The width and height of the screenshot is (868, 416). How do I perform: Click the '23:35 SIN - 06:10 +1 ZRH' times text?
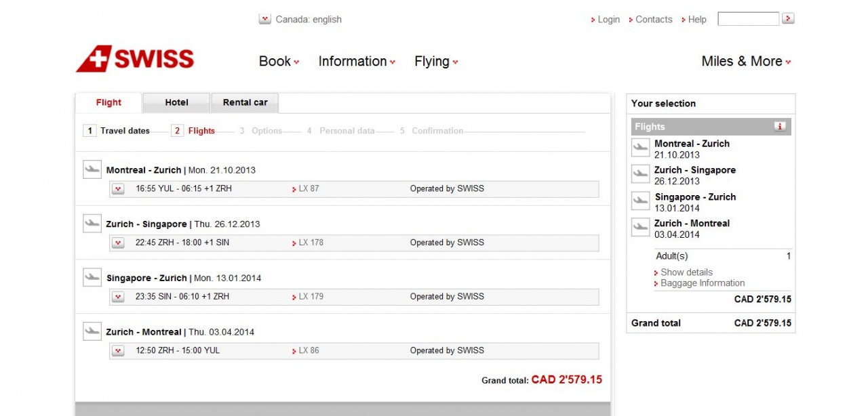(182, 297)
